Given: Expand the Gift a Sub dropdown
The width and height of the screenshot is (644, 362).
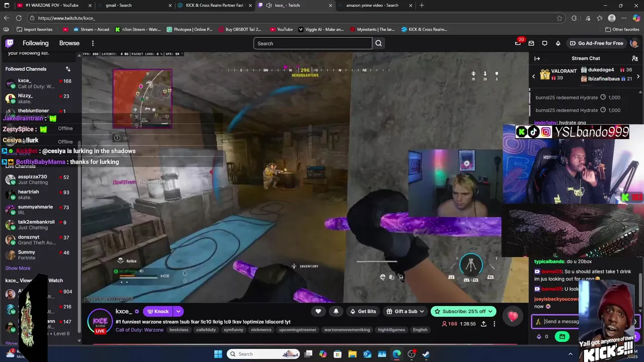Looking at the screenshot, I should pyautogui.click(x=422, y=311).
